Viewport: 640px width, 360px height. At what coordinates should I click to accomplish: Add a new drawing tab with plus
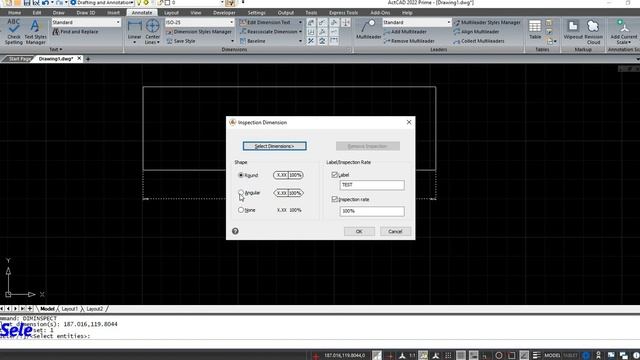[87, 59]
